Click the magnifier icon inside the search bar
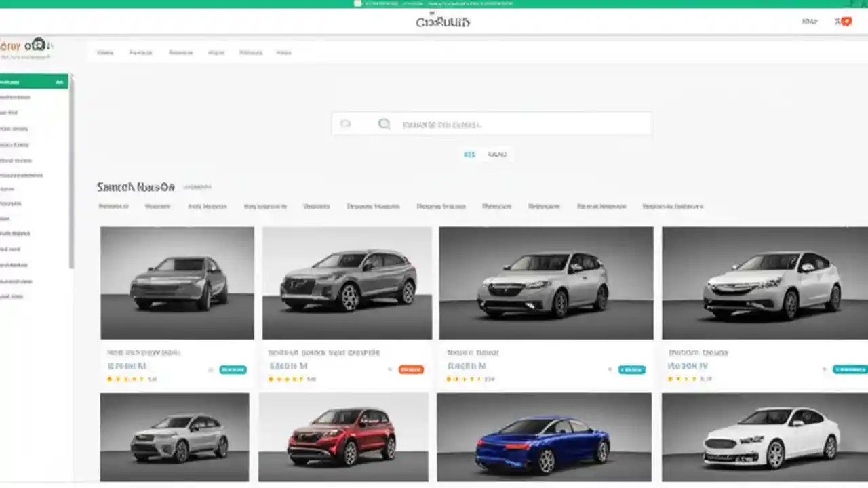Screen dimensions: 868x488 pyautogui.click(x=384, y=123)
